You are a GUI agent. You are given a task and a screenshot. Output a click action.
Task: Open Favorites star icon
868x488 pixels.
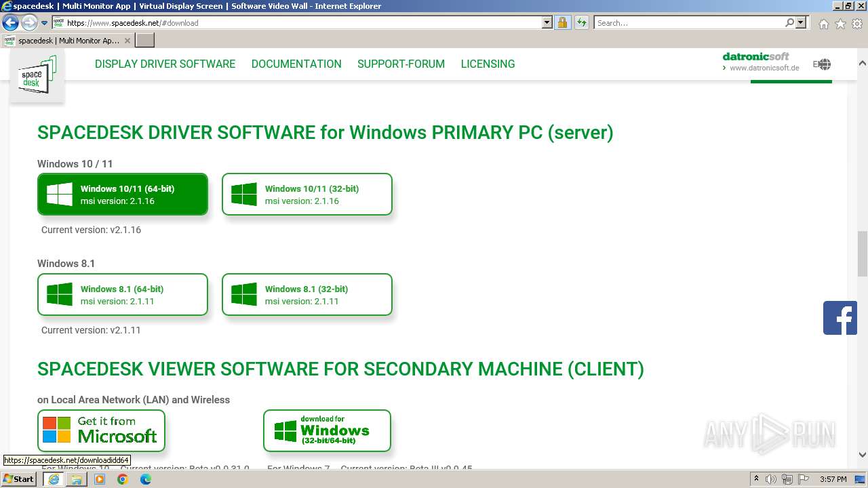(840, 24)
